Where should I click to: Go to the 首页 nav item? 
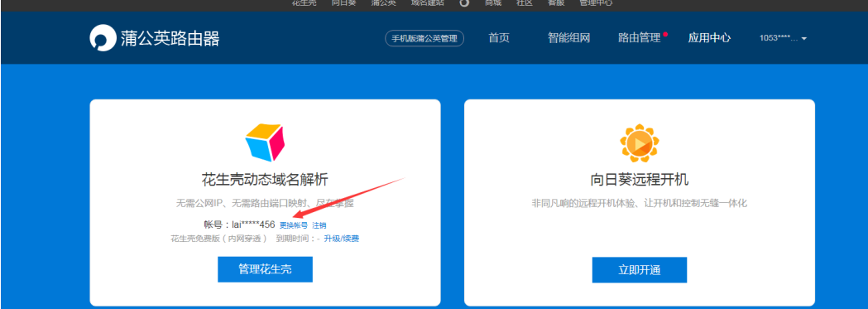(x=499, y=38)
